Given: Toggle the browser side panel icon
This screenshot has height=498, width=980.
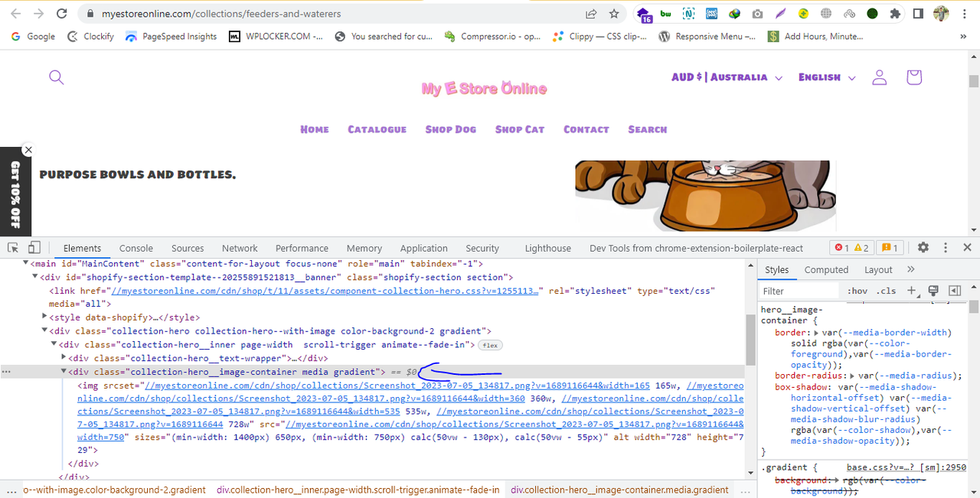Looking at the screenshot, I should (918, 14).
